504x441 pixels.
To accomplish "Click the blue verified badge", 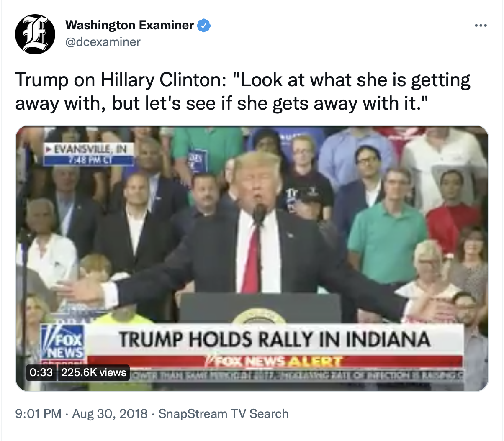I will pyautogui.click(x=204, y=26).
